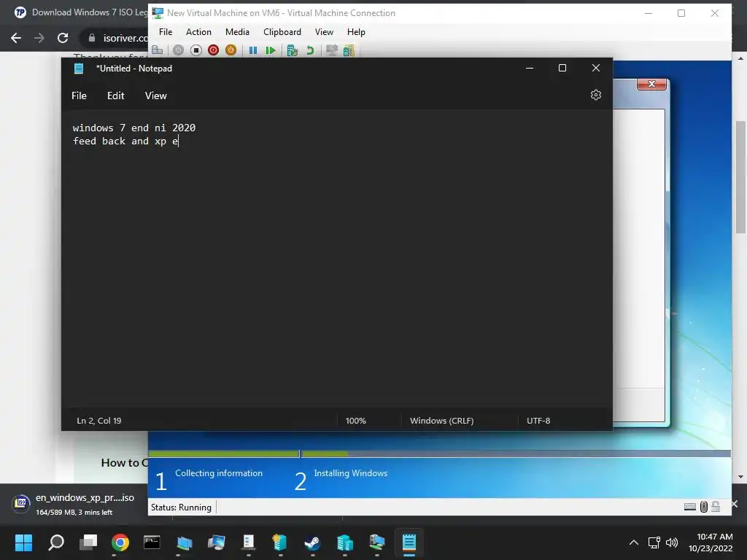
Task: Click the volume speaker tray icon
Action: (x=672, y=542)
